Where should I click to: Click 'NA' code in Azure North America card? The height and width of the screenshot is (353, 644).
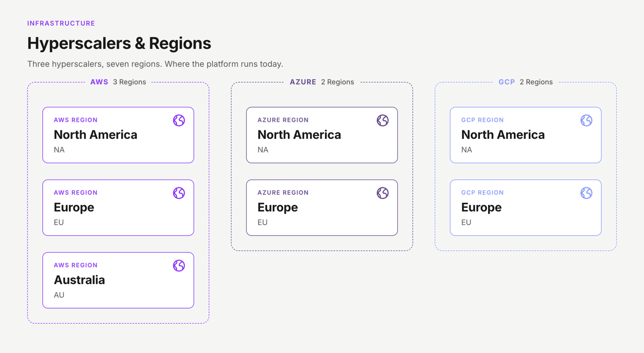coord(263,150)
